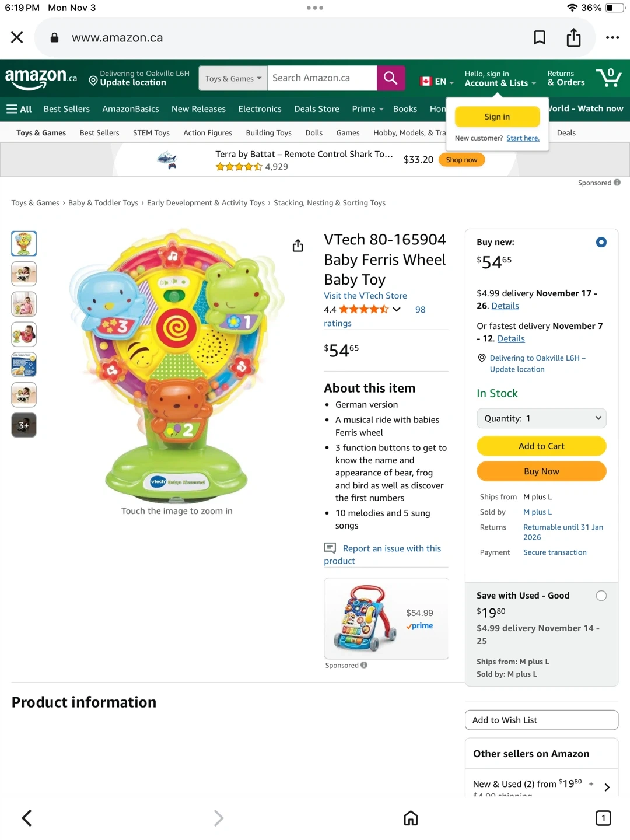Click the Add to Cart button
630x840 pixels.
(541, 446)
